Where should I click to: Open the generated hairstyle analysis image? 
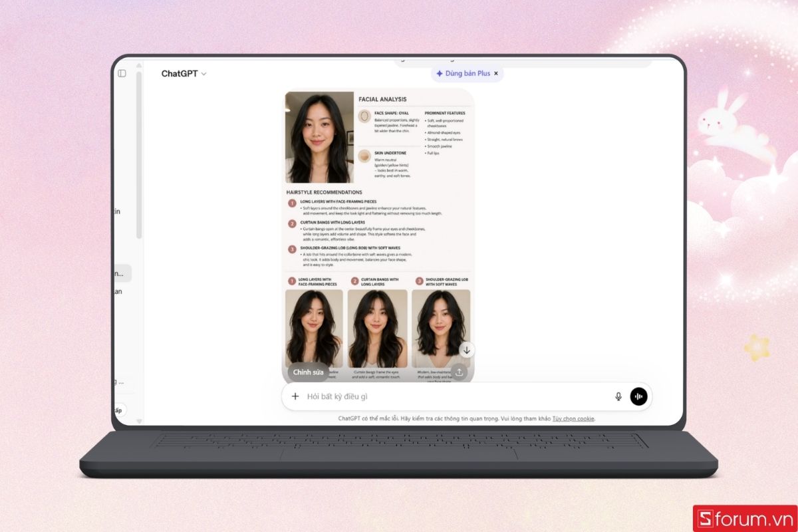pos(378,235)
